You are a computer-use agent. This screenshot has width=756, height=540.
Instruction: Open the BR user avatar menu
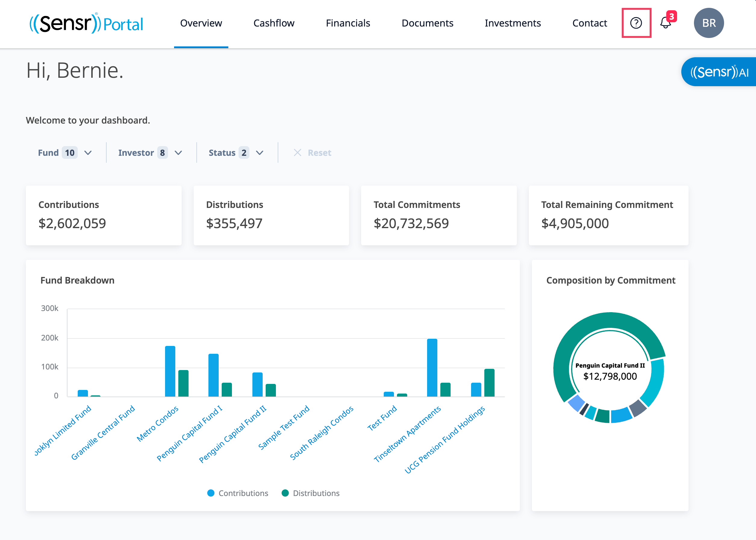tap(708, 23)
